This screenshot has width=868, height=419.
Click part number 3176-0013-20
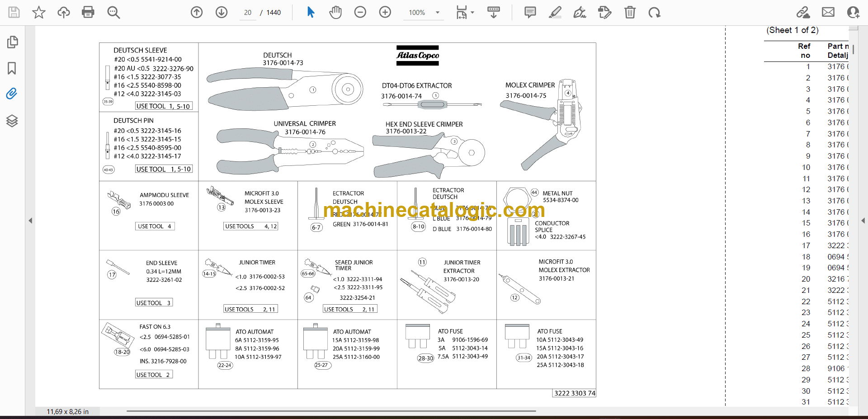pyautogui.click(x=461, y=279)
